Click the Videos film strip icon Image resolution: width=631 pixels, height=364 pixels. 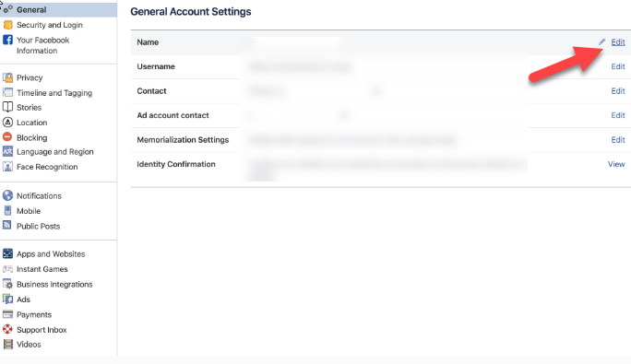[7, 345]
